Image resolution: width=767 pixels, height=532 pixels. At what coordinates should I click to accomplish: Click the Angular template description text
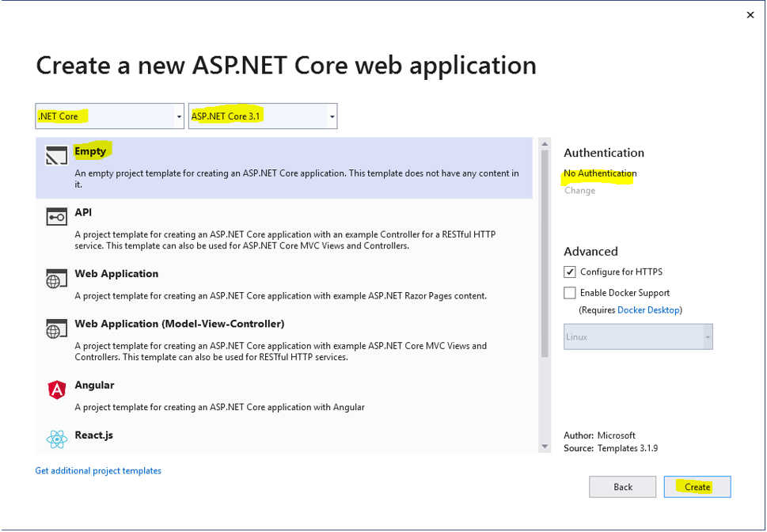click(219, 407)
